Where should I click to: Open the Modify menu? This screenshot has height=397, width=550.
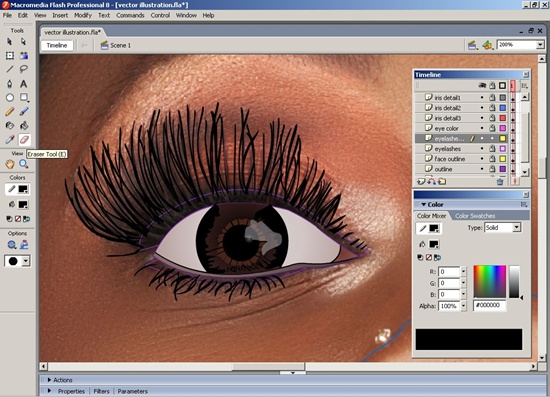[x=83, y=15]
